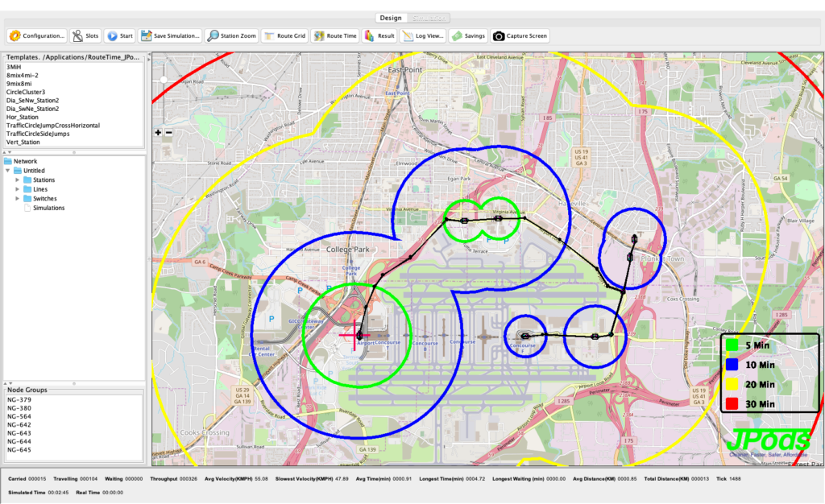
Task: Click the map zoom slider handle
Action: point(164,80)
